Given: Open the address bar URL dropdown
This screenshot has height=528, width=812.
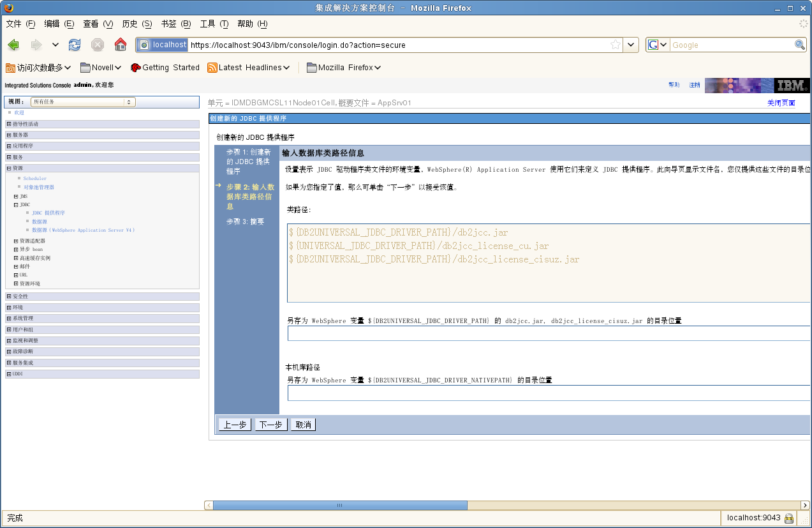Looking at the screenshot, I should [x=631, y=45].
